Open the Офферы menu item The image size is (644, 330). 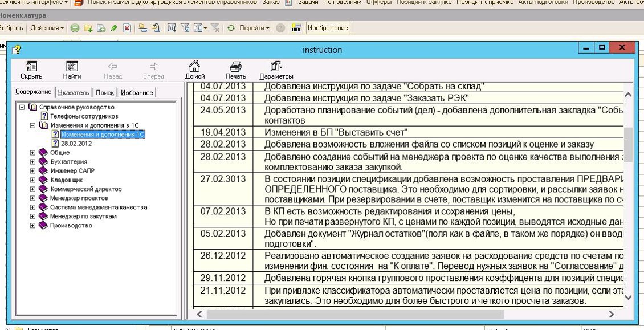tap(378, 2)
